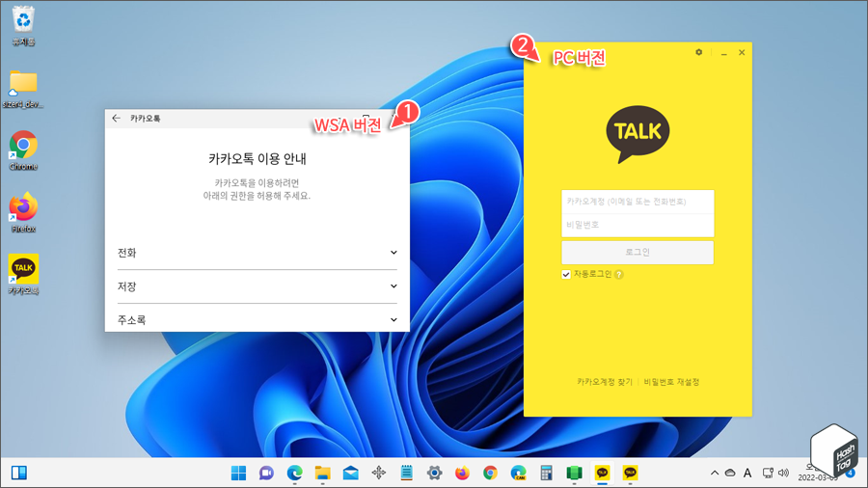Click the four-arrow move icon on taskbar
The height and width of the screenshot is (488, 868).
pos(379,474)
